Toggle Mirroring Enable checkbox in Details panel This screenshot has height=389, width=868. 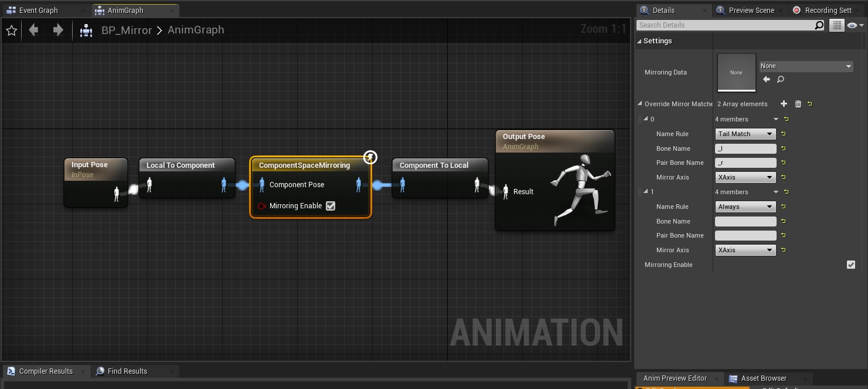click(x=851, y=265)
